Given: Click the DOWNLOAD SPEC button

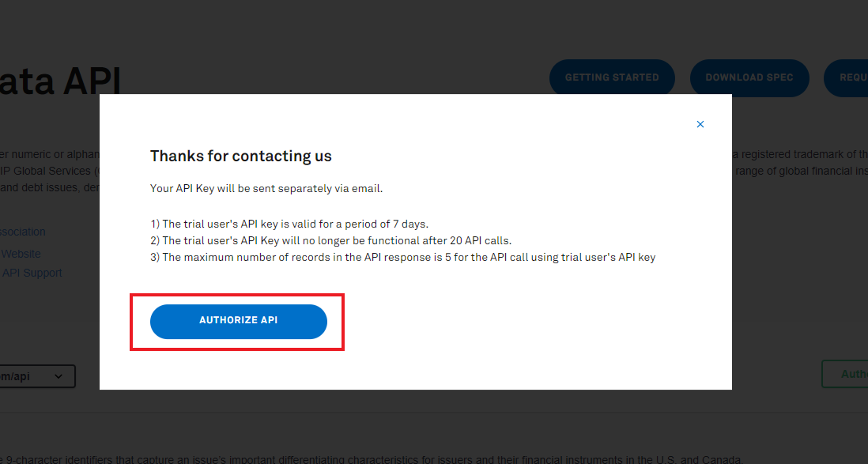Looking at the screenshot, I should [x=749, y=77].
